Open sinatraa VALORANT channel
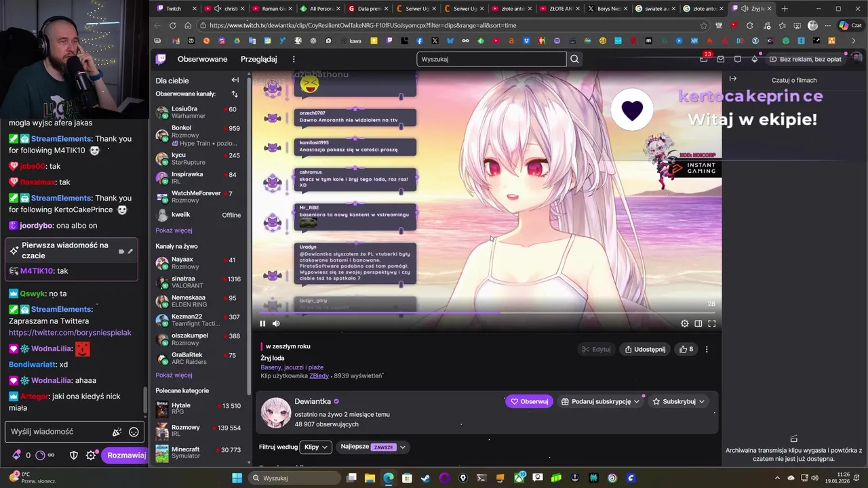 click(x=198, y=282)
